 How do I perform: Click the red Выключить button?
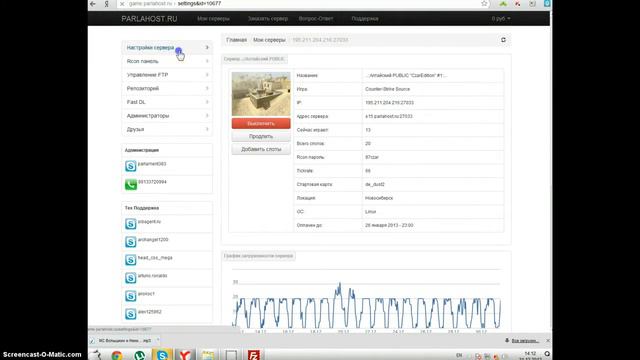tap(261, 123)
